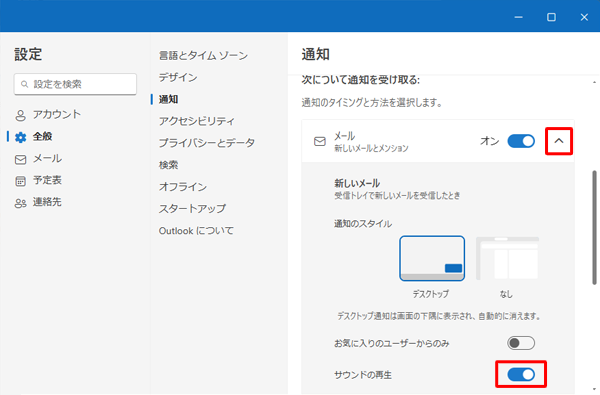
Task: Click scrollbar up arrow in notification panel
Action: point(594,82)
